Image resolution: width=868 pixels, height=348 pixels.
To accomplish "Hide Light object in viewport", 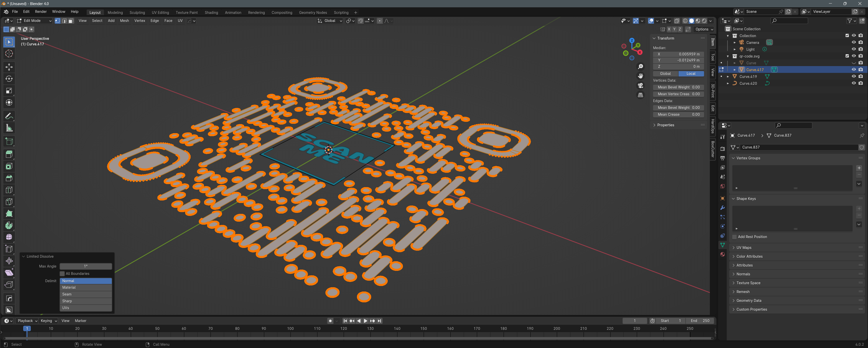I will pyautogui.click(x=854, y=49).
